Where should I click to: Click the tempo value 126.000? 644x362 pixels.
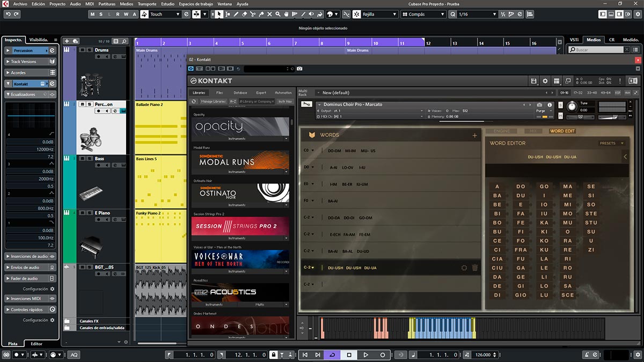[x=483, y=354]
